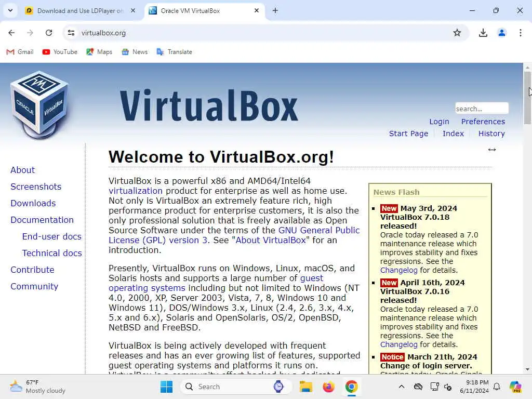Viewport: 532px width, 399px height.
Task: Open Documentation in the sidebar
Action: 42,220
